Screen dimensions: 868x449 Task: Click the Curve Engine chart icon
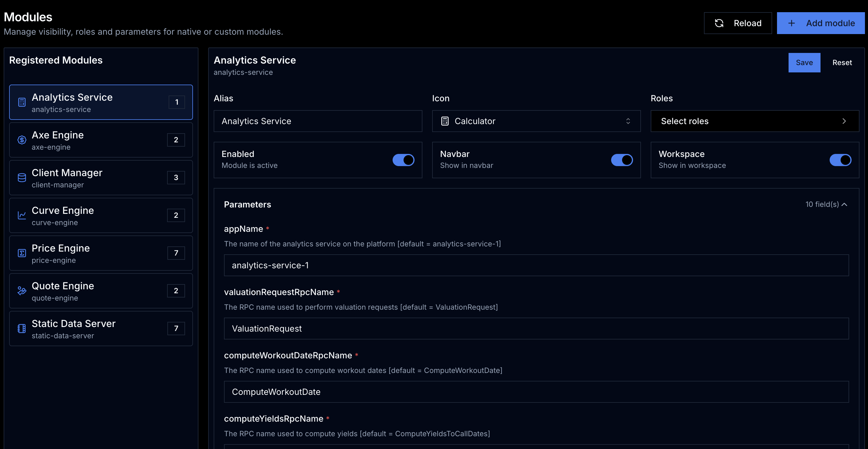(x=22, y=216)
